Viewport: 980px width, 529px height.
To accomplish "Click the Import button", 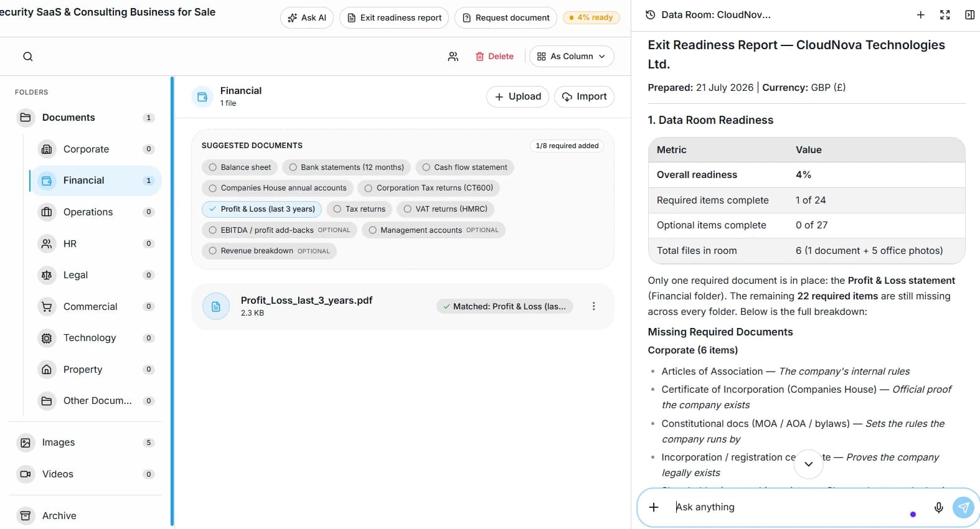I will [x=584, y=96].
